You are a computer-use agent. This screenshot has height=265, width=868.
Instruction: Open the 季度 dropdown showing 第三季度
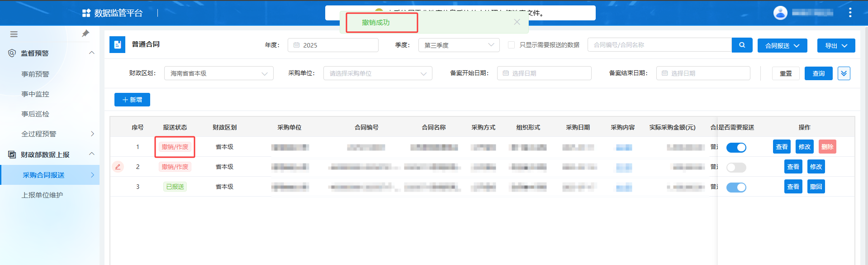pyautogui.click(x=459, y=45)
